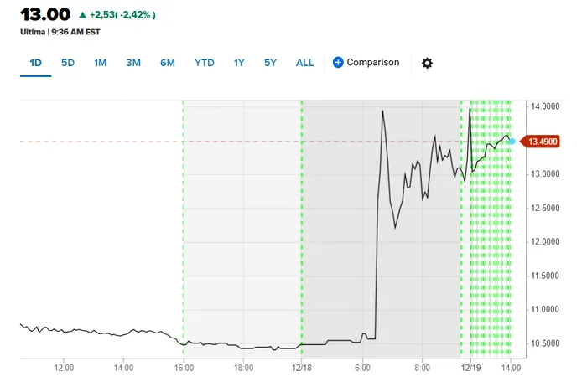Switch to the 5D range tab
This screenshot has height=392, width=587.
click(68, 63)
